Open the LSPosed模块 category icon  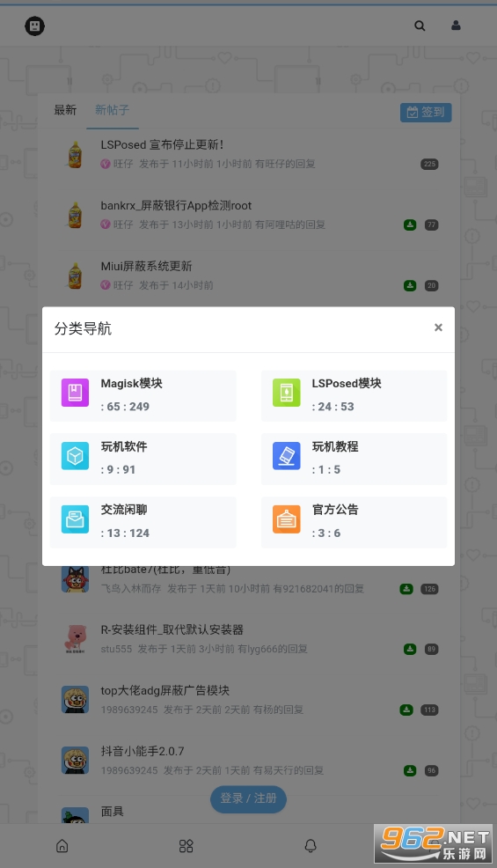point(287,393)
